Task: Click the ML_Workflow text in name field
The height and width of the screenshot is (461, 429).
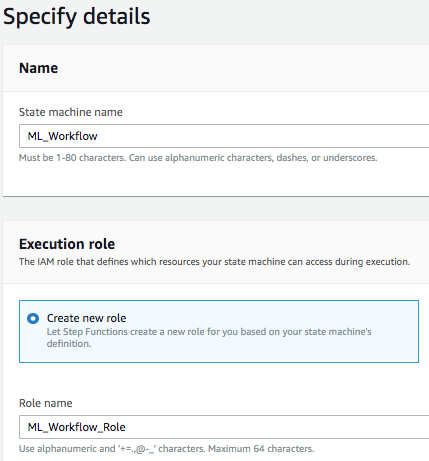Action: click(x=62, y=136)
